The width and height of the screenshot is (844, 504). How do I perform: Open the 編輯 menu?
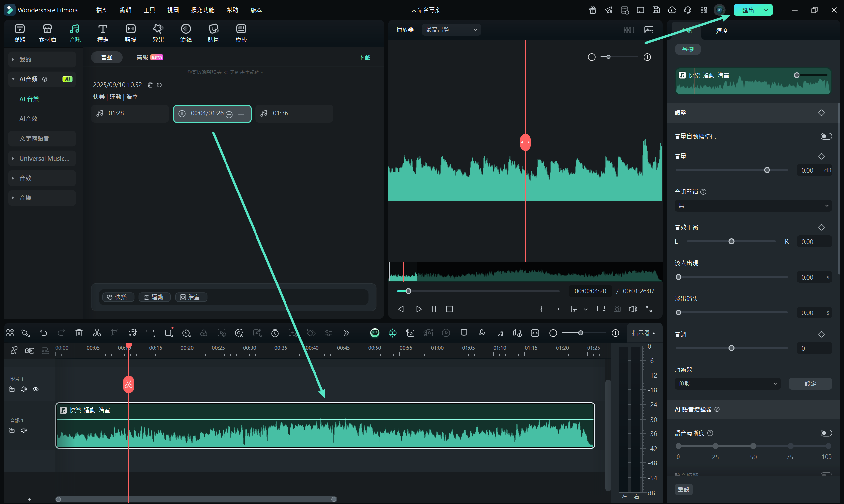[126, 10]
